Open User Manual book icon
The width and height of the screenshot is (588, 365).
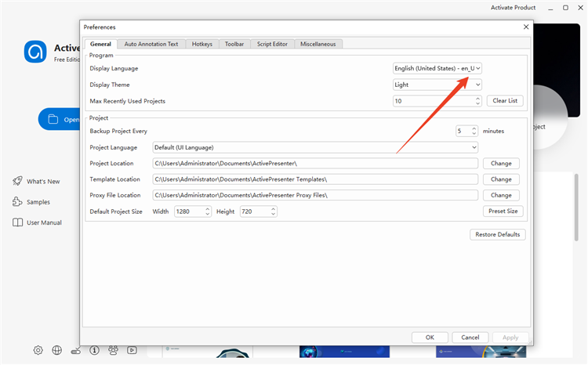tap(17, 222)
